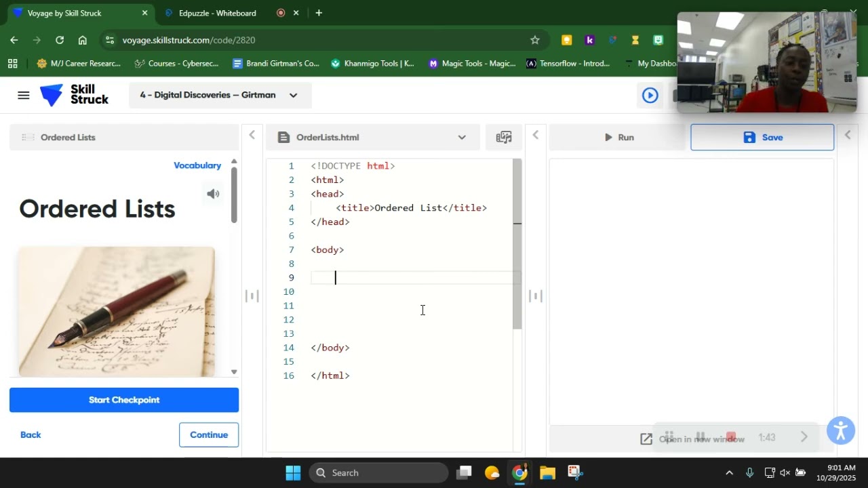Select the Voyage by Skill Struck tab
The image size is (868, 488).
coord(81,13)
